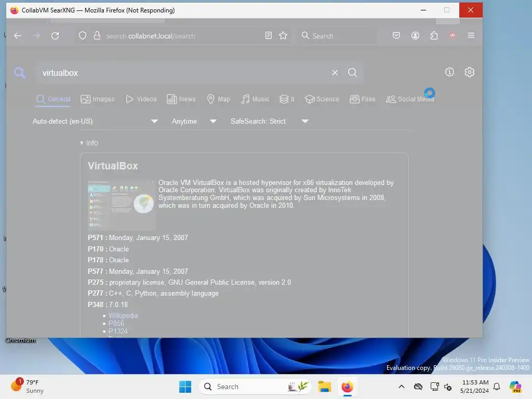Open the P1324 link in the infobox
The width and height of the screenshot is (532, 399).
point(118,331)
